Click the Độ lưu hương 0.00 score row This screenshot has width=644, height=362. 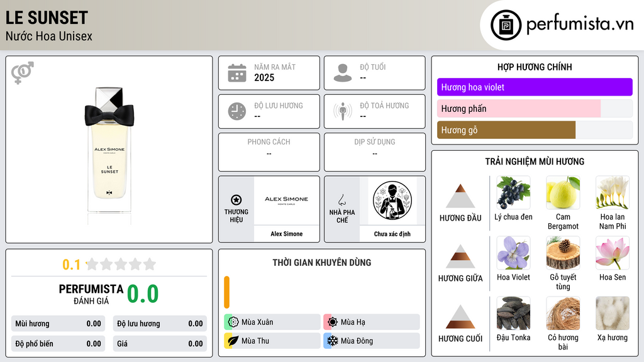[160, 324]
